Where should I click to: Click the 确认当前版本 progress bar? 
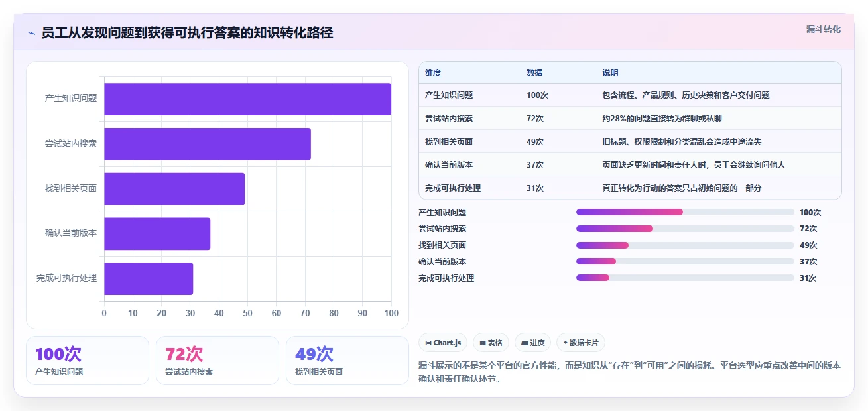click(x=685, y=261)
